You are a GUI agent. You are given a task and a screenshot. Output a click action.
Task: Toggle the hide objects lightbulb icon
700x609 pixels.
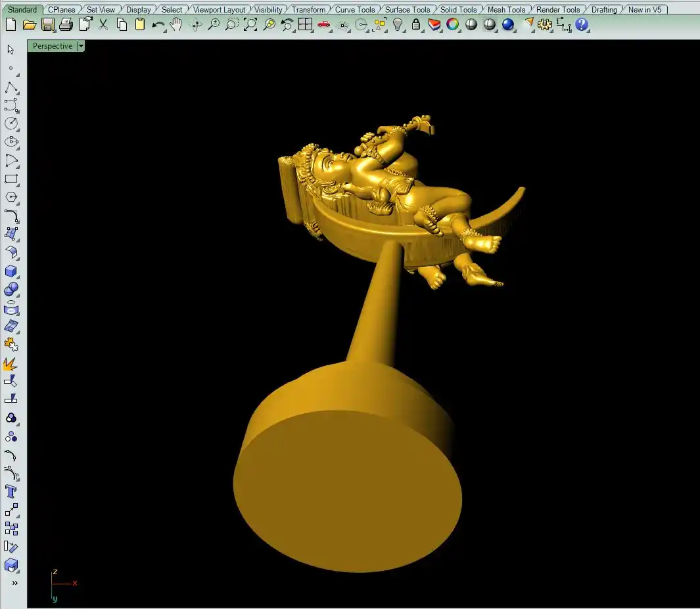point(398,25)
